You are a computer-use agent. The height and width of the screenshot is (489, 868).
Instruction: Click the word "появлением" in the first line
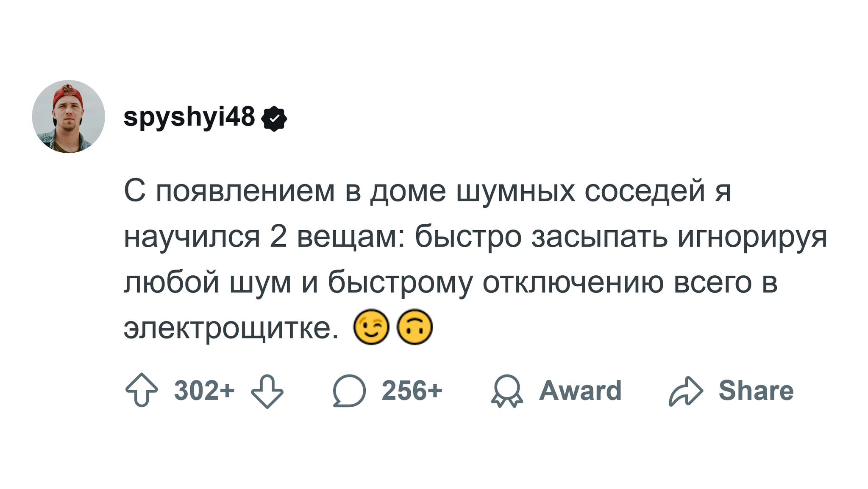245,191
